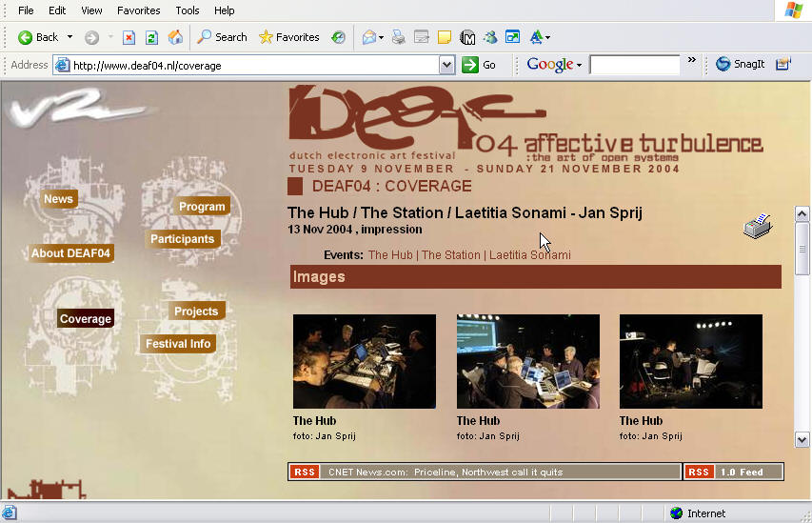Click the Messenger people toolbar icon
This screenshot has height=523, width=812.
coord(490,37)
